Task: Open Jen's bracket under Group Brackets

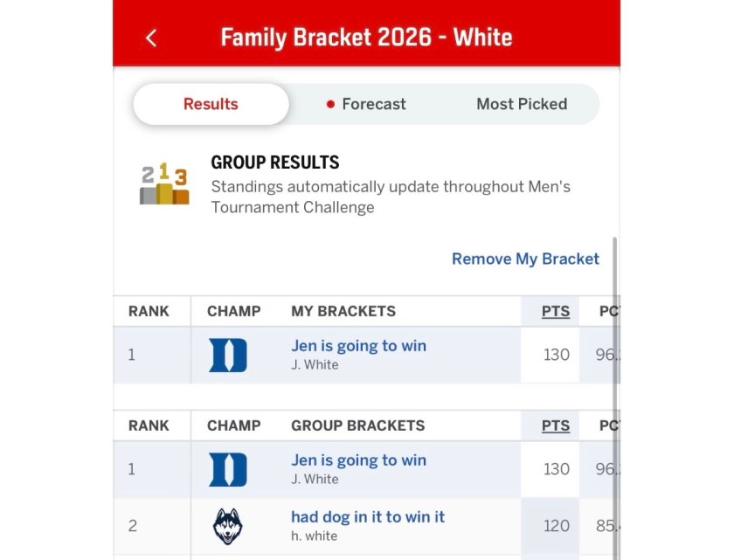Action: (x=358, y=460)
